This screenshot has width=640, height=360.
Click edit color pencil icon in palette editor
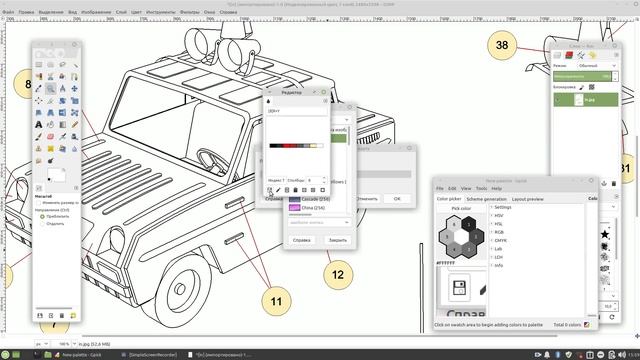278,190
